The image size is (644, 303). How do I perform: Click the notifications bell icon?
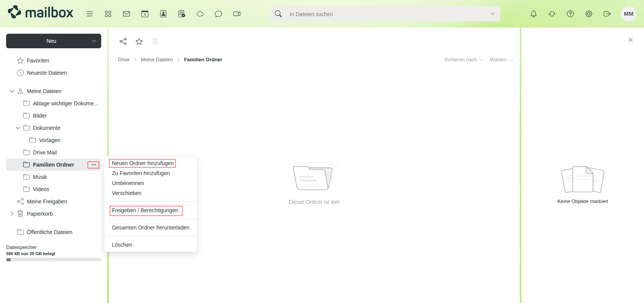tap(534, 14)
